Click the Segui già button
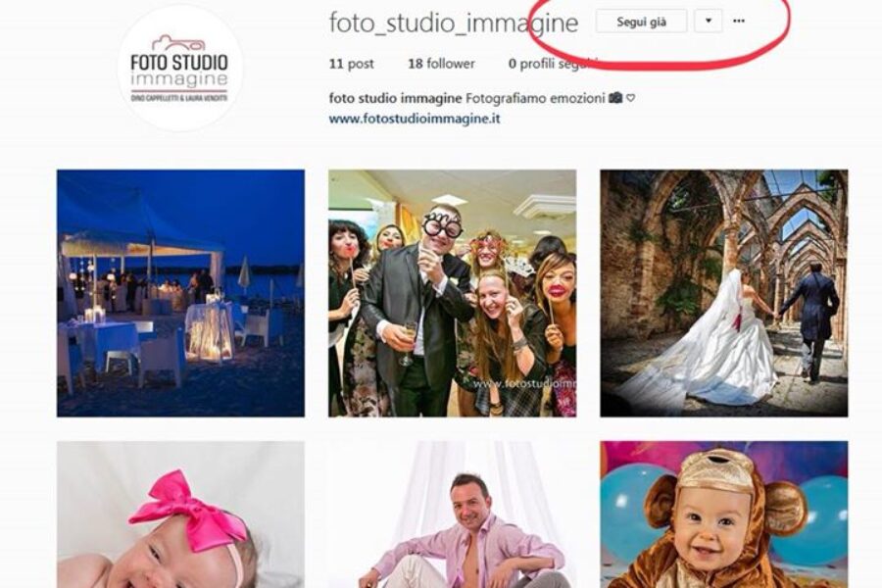The width and height of the screenshot is (882, 588). 641,22
